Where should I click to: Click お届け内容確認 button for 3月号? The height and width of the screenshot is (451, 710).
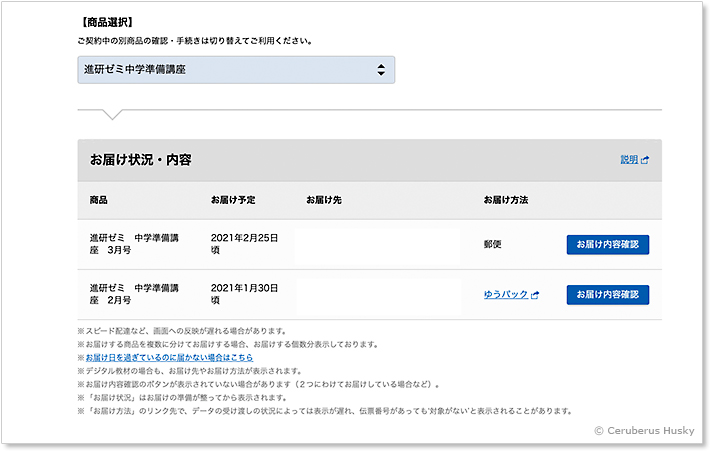[x=608, y=245]
